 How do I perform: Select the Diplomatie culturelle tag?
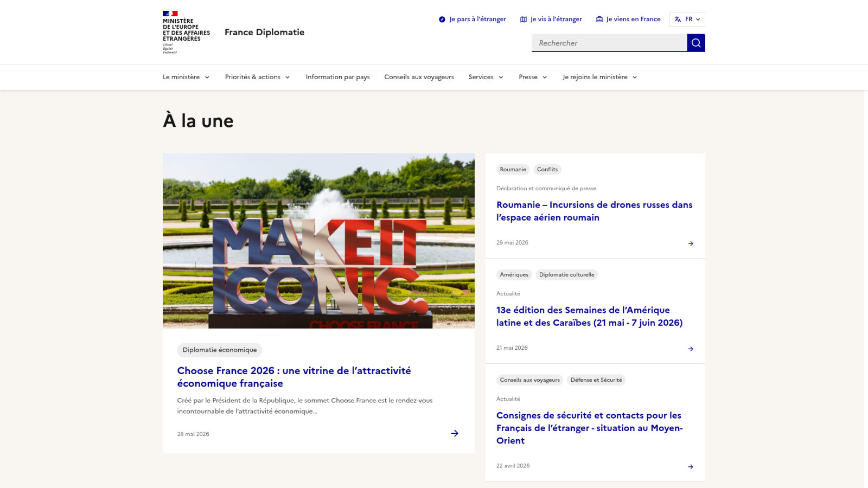(x=567, y=274)
